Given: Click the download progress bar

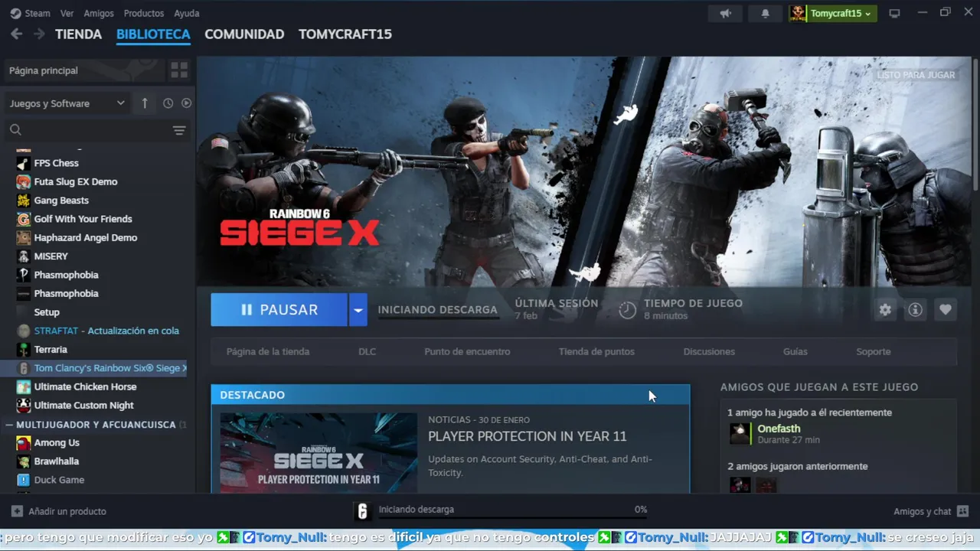Looking at the screenshot, I should 513,518.
